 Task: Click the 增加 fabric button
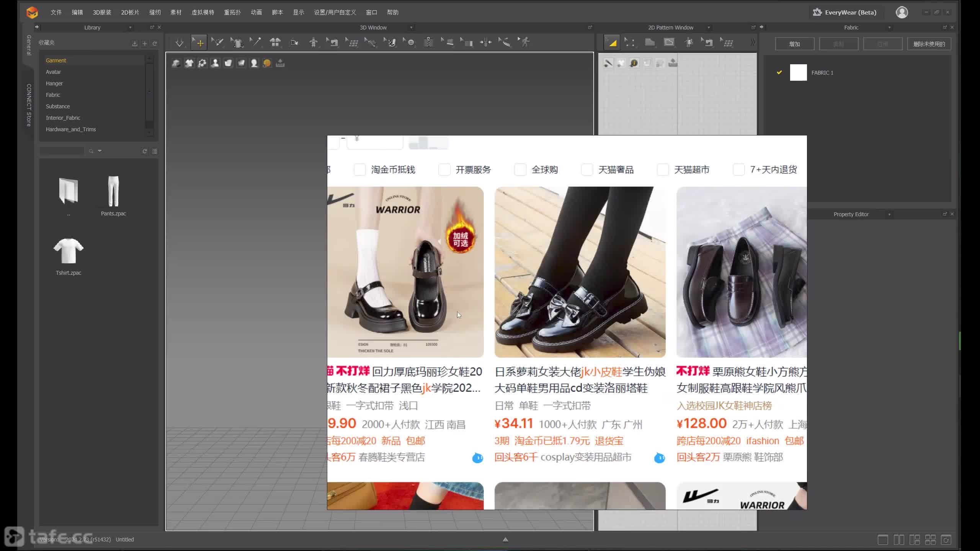794,44
